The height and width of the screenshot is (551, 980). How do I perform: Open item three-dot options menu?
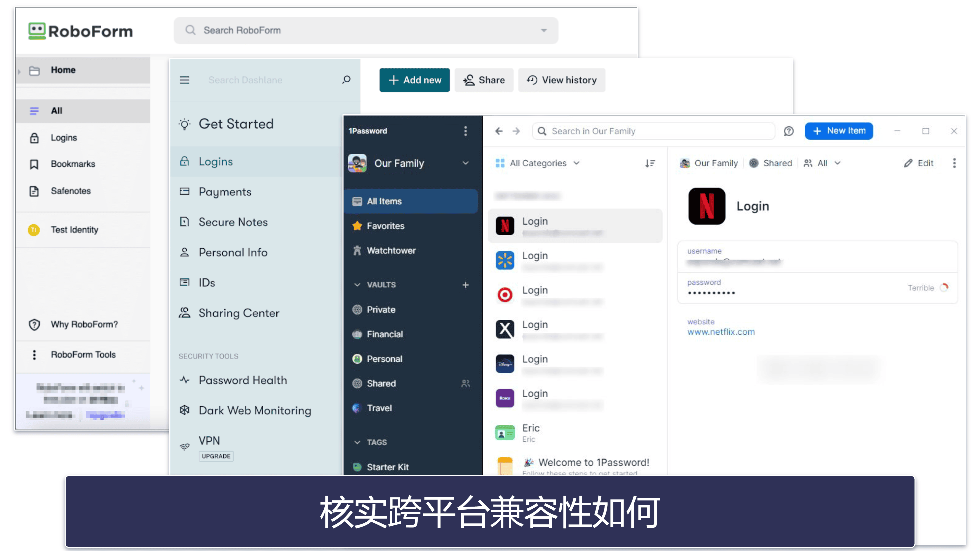(954, 163)
